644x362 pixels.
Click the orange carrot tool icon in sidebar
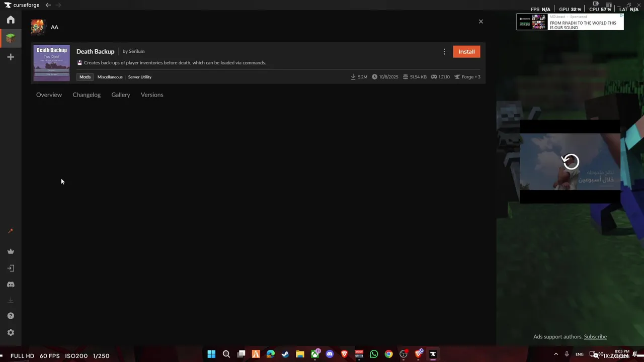tap(11, 231)
